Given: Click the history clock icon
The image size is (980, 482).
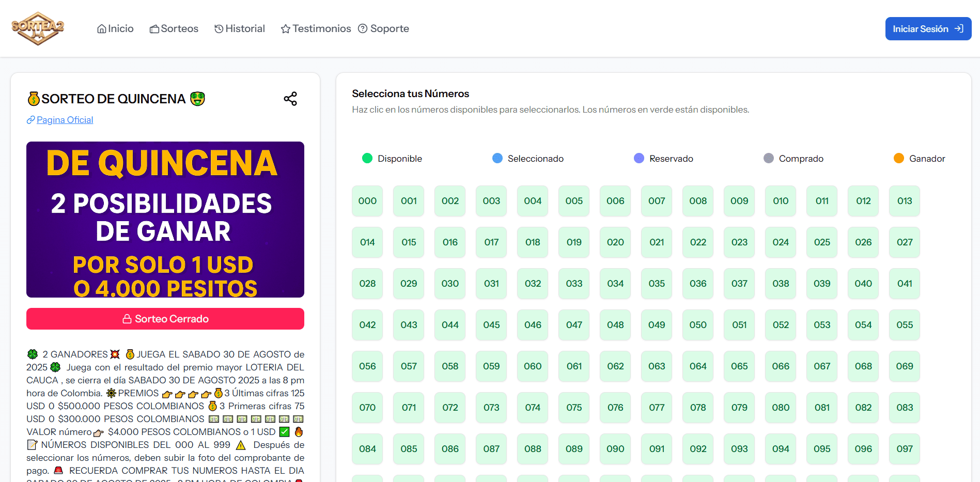Looking at the screenshot, I should 219,29.
